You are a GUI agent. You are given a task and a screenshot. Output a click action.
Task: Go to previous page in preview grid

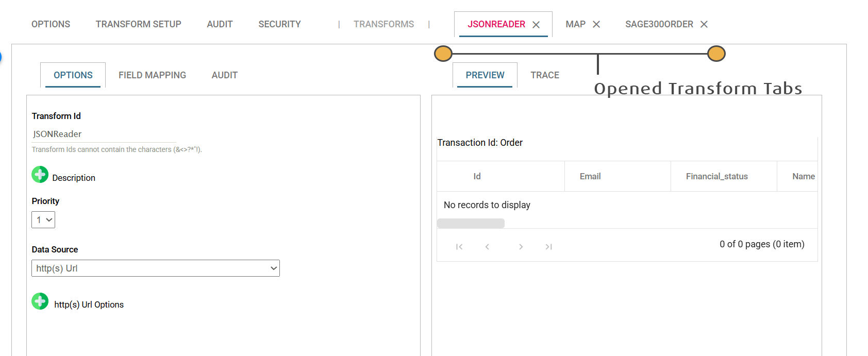(x=487, y=247)
